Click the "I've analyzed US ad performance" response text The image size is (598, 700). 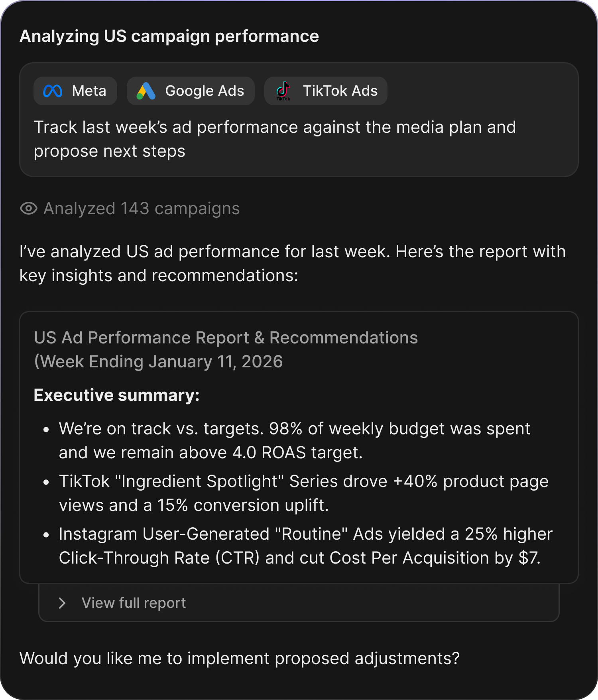tap(292, 264)
